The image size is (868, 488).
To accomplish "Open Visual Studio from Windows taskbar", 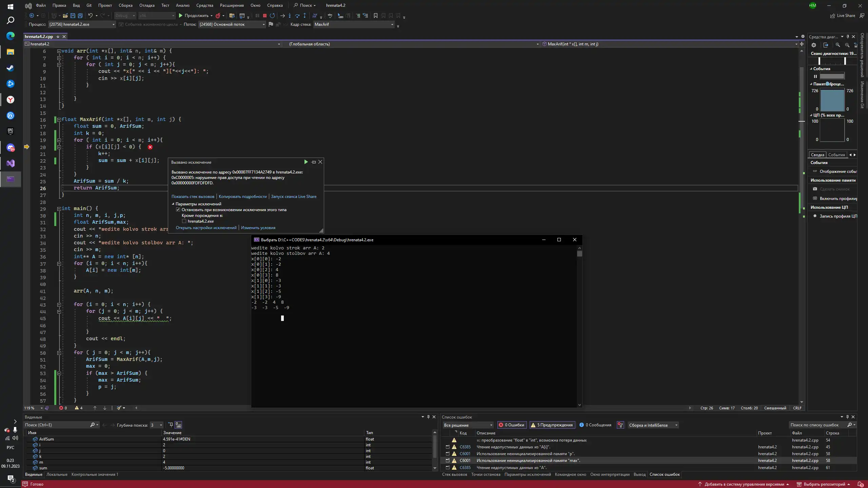I will [11, 163].
